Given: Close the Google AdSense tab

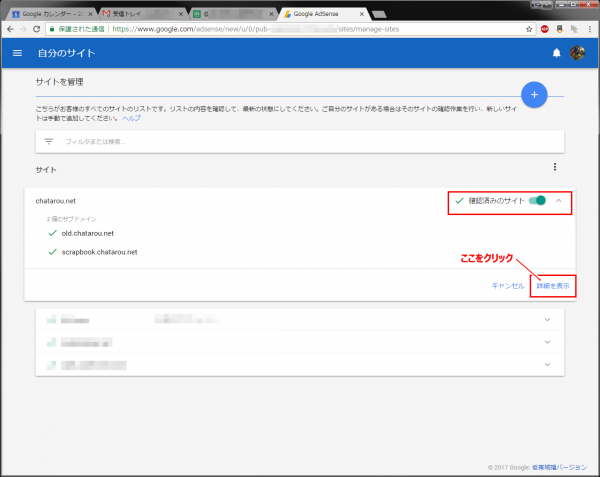Looking at the screenshot, I should [362, 14].
